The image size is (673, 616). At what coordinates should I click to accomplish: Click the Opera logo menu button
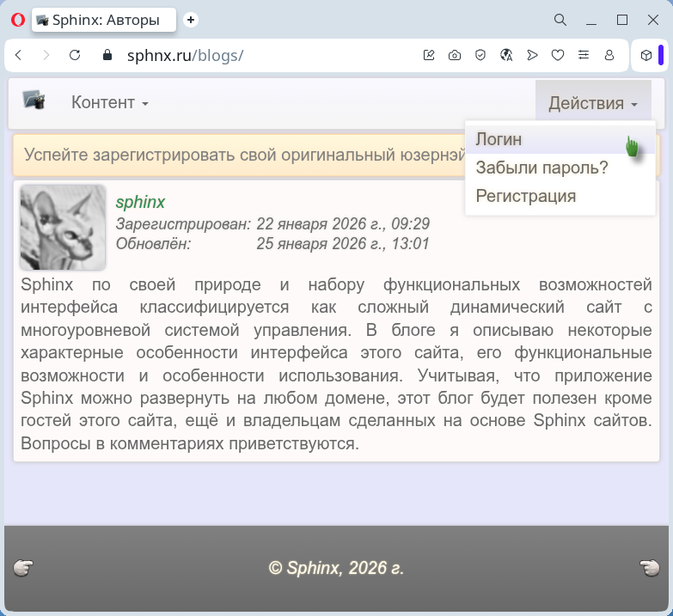(17, 19)
